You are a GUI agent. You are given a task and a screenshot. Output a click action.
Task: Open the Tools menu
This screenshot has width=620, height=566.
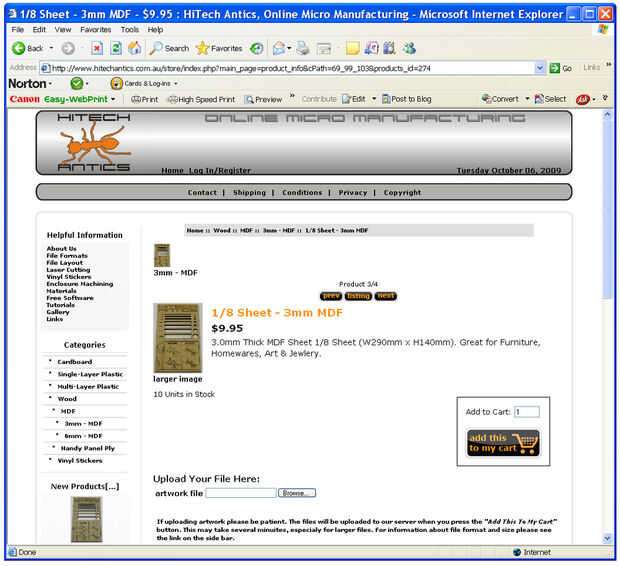130,30
